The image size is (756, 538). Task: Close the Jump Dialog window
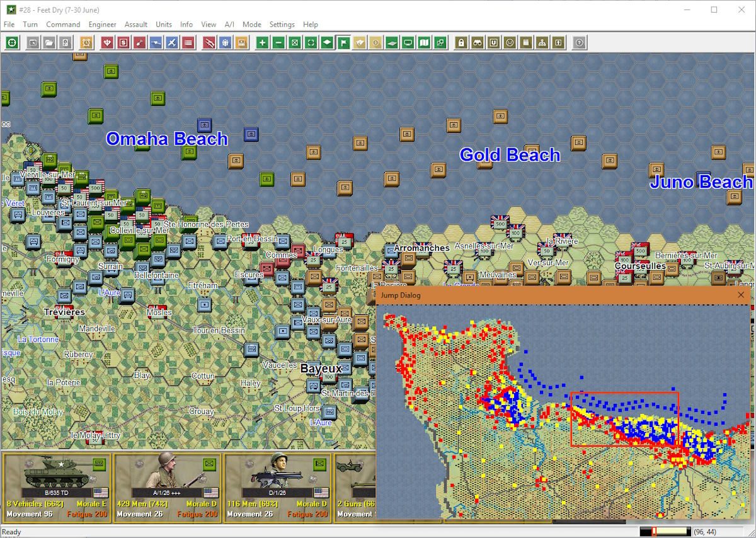(741, 295)
